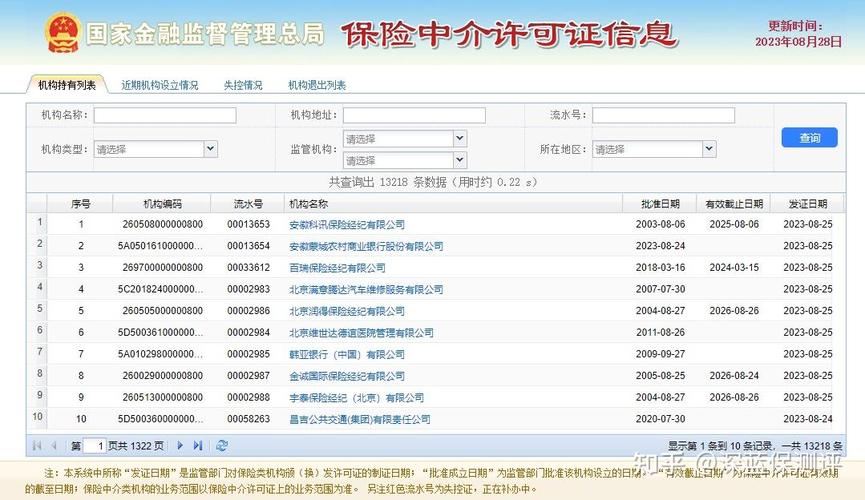865x500 pixels.
Task: Open 韩亚银行（中国）有限公司 link
Action: [x=347, y=354]
